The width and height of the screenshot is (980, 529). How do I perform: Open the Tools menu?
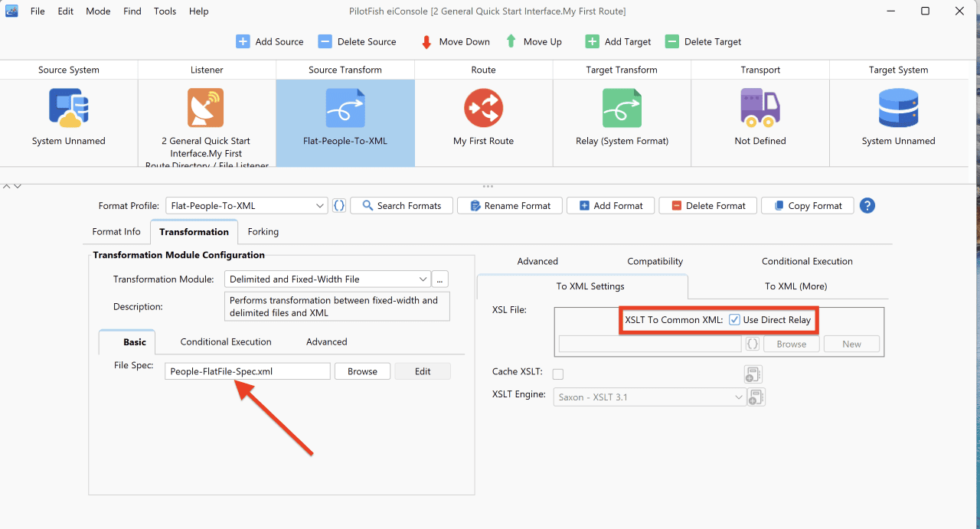tap(165, 11)
